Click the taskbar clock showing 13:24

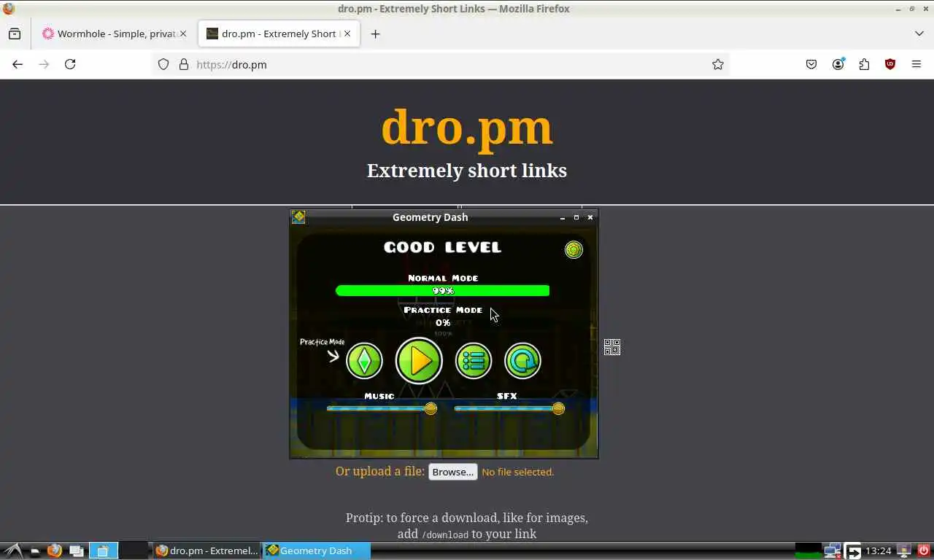point(879,551)
